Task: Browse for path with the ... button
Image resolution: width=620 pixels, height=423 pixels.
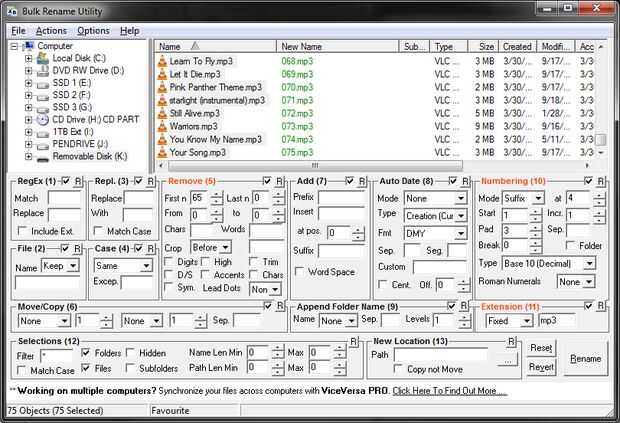Action: coord(508,360)
